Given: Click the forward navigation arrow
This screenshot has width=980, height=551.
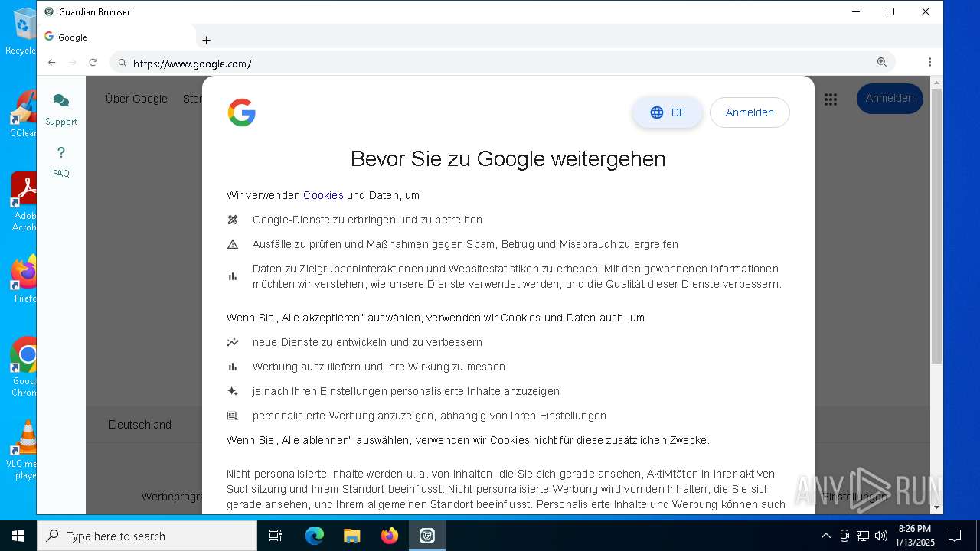Looking at the screenshot, I should (x=73, y=63).
